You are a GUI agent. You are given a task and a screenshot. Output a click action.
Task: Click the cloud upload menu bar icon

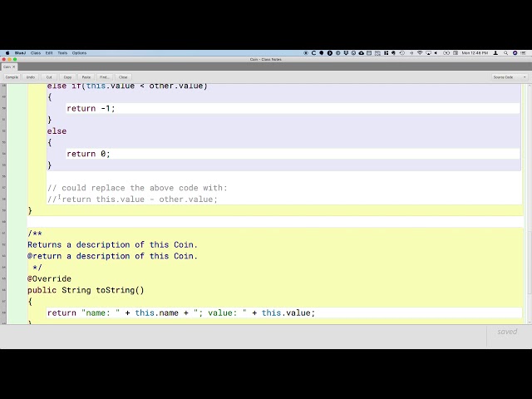(x=362, y=53)
